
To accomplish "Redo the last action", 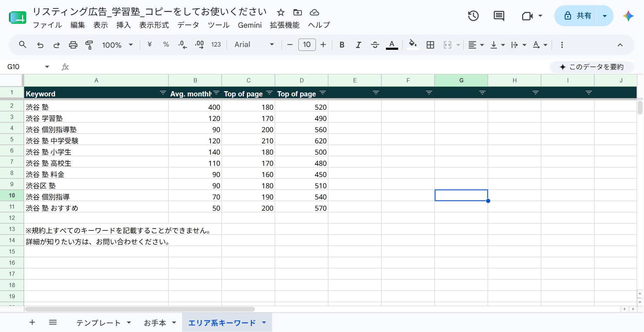I will (56, 45).
